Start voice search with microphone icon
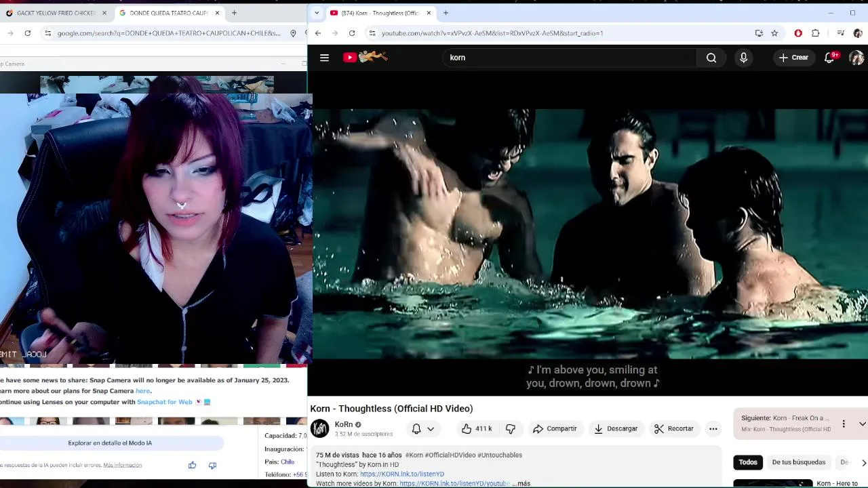This screenshot has height=488, width=868. pos(743,58)
